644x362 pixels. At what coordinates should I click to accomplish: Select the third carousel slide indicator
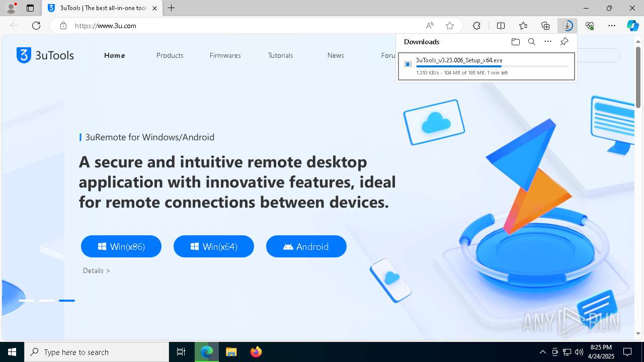(67, 301)
